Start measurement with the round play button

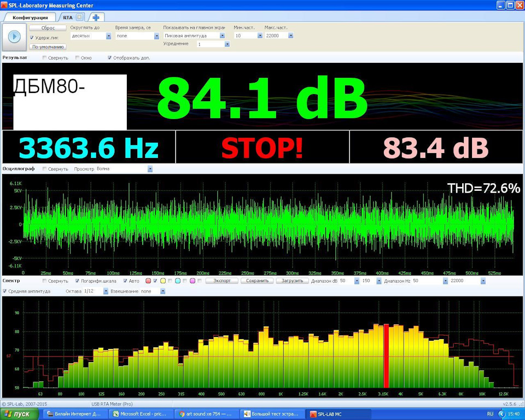click(14, 37)
